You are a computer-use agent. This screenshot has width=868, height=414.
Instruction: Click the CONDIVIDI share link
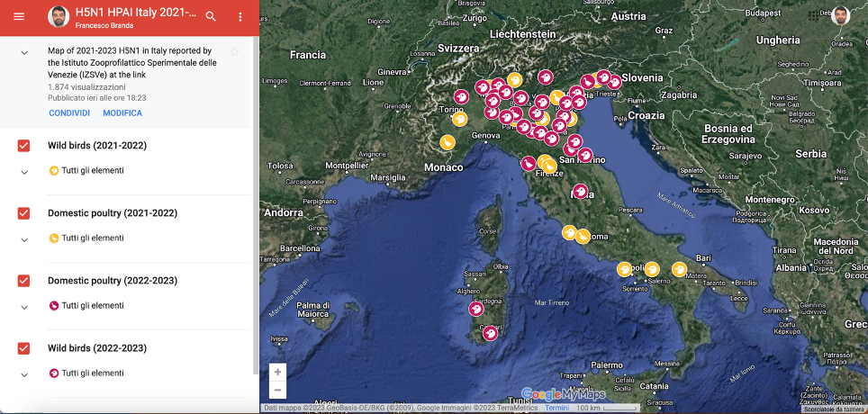click(x=69, y=113)
